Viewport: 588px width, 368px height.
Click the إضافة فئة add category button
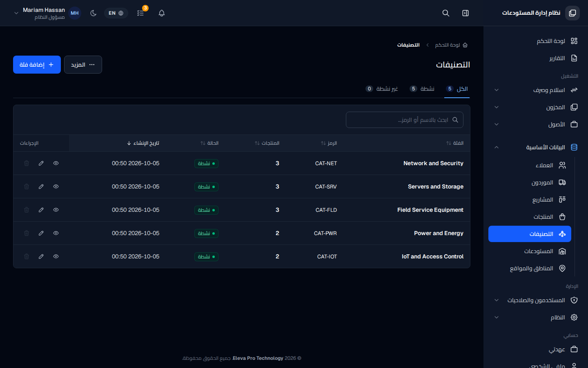click(x=37, y=65)
